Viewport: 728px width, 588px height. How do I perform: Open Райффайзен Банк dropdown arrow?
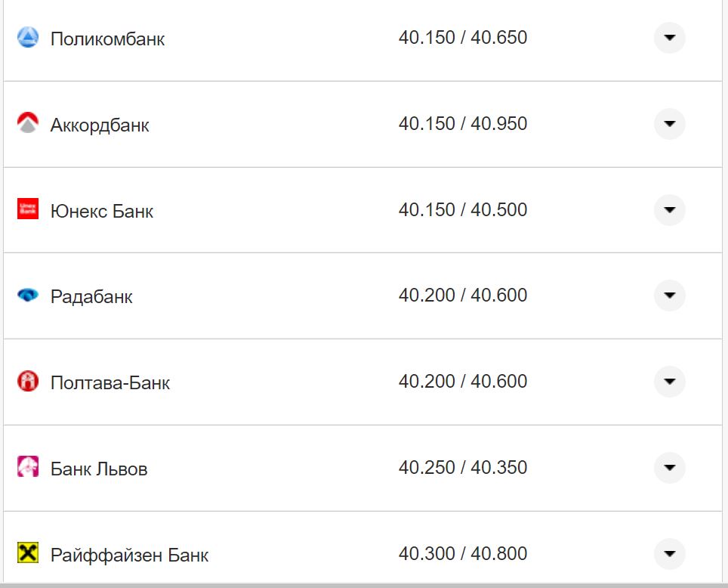click(x=669, y=554)
